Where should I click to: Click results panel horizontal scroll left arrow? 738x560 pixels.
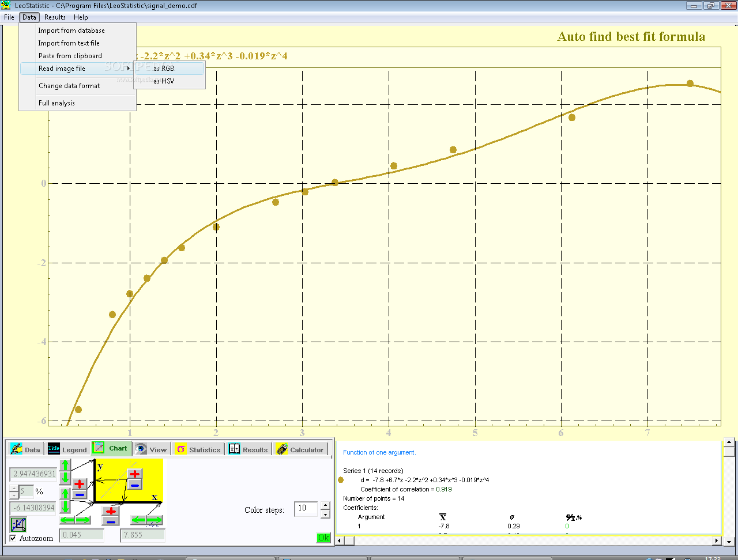(340, 541)
